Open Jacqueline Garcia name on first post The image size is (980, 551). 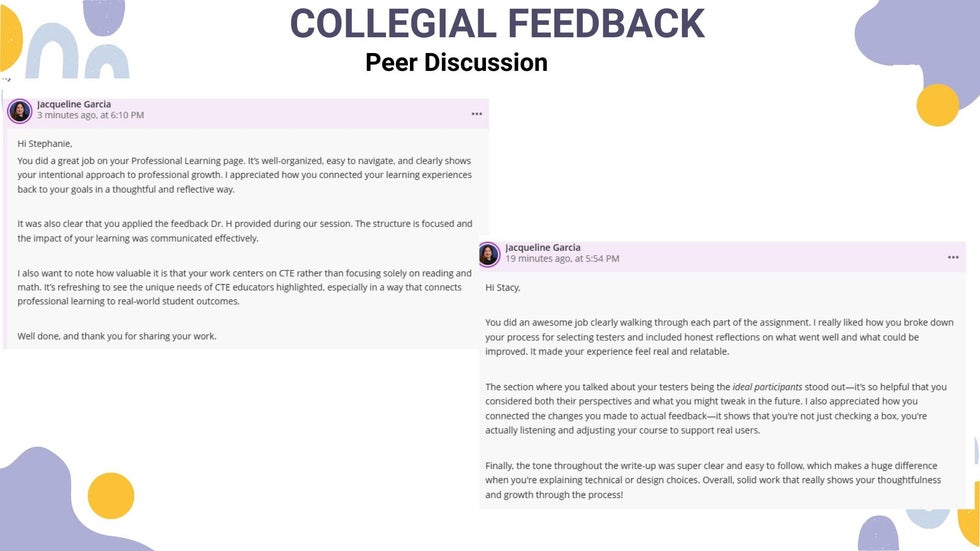[x=74, y=104]
